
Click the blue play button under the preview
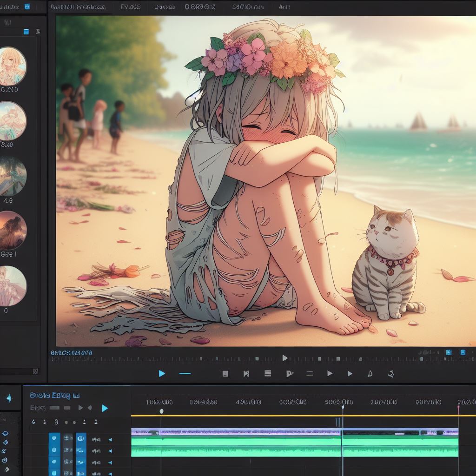pos(162,373)
